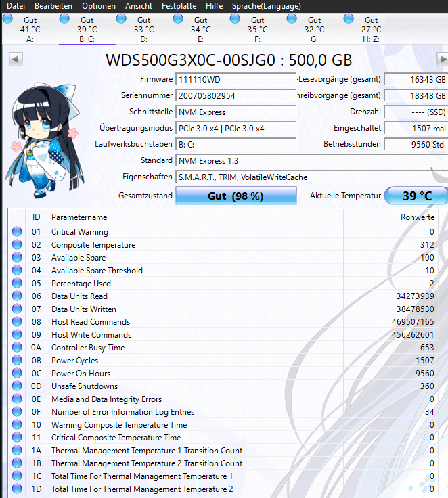Click the Laufwerksbuchstaben field B: C:
The width and height of the screenshot is (448, 498).
(x=236, y=144)
